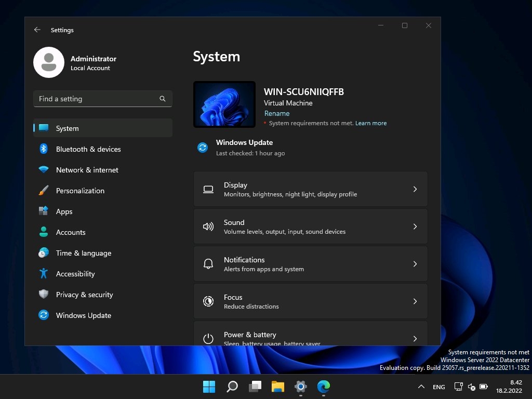Open Accessibility section

(x=103, y=273)
